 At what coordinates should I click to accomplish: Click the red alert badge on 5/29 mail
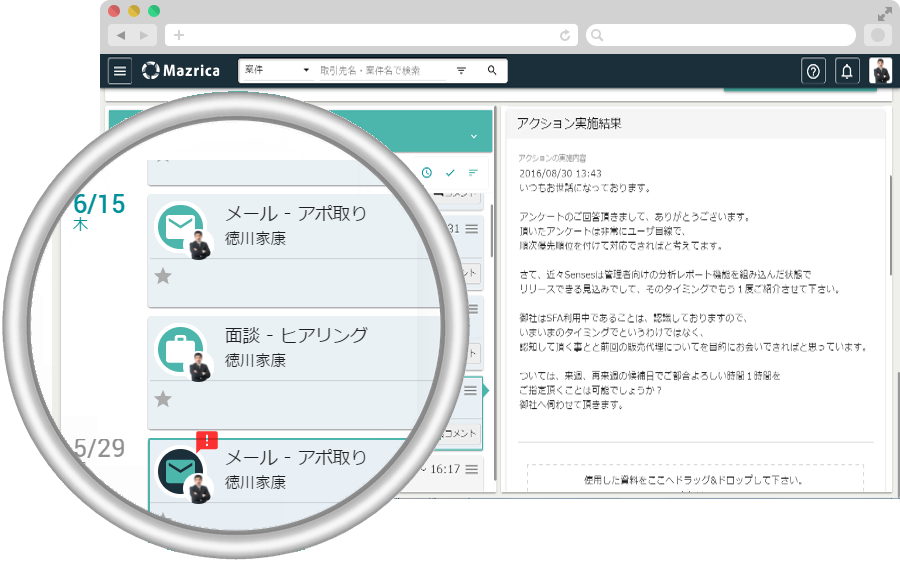[x=207, y=440]
